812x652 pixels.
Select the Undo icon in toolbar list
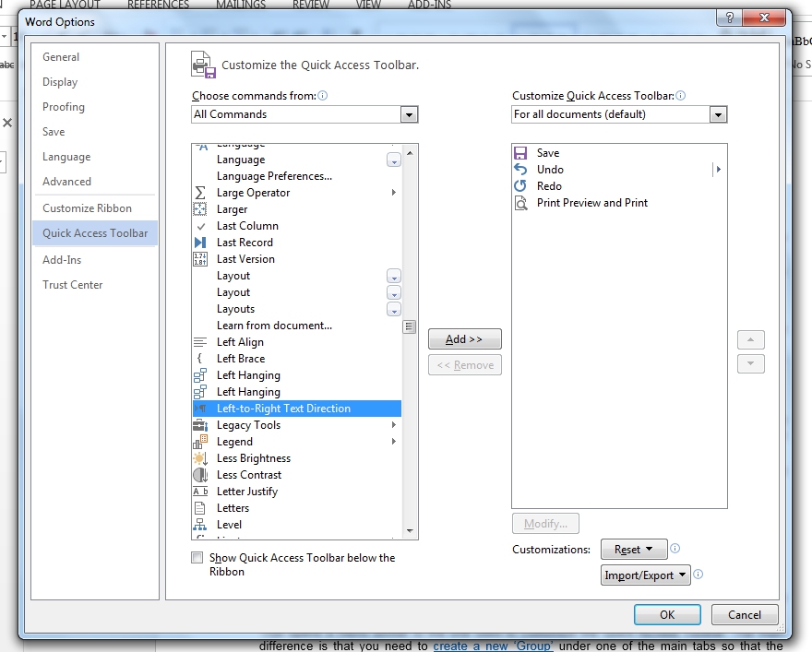pos(520,170)
